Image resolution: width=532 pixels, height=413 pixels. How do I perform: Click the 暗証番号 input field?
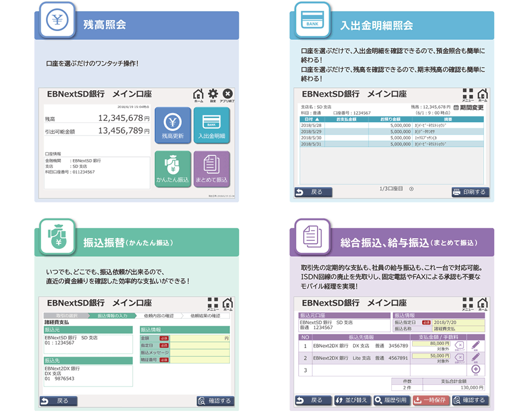199,360
